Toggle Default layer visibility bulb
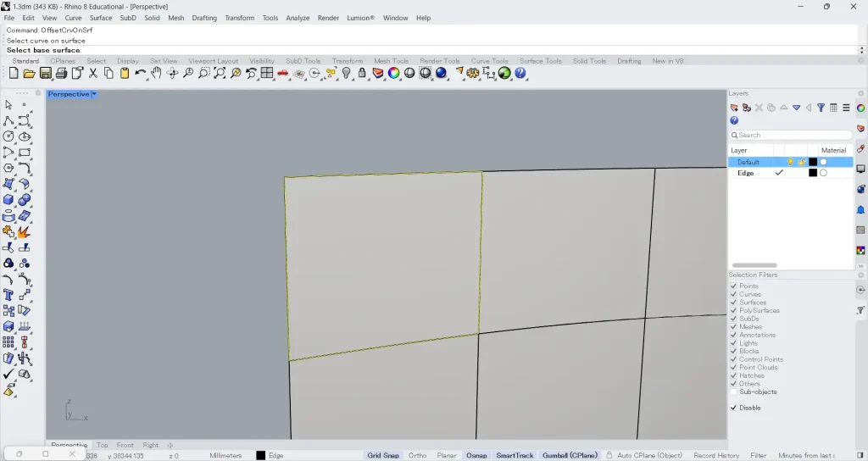The height and width of the screenshot is (461, 868). (x=791, y=162)
